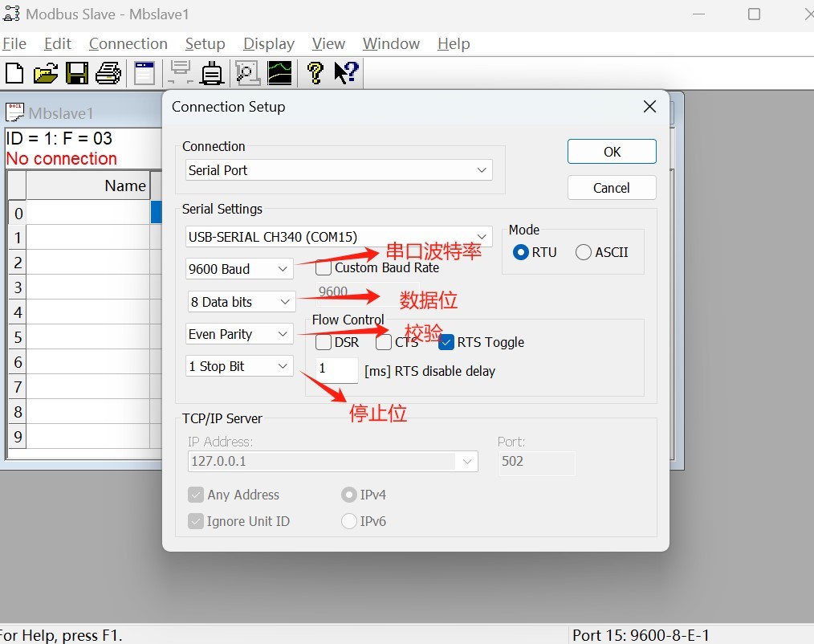Click the Help question mark toolbar icon
This screenshot has height=644, width=814.
click(x=315, y=73)
